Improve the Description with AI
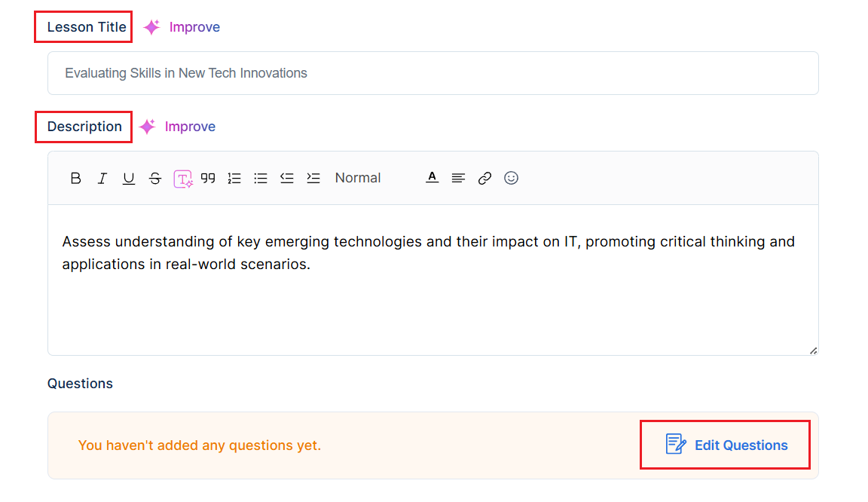Viewport: 868px width, 502px height. click(x=177, y=127)
